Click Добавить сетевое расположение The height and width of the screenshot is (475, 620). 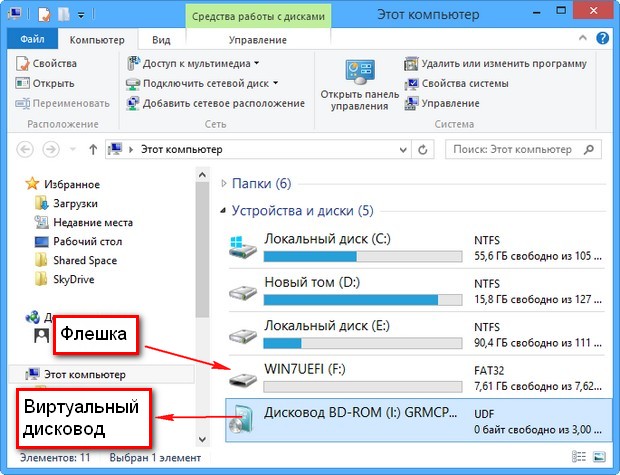coord(215,104)
